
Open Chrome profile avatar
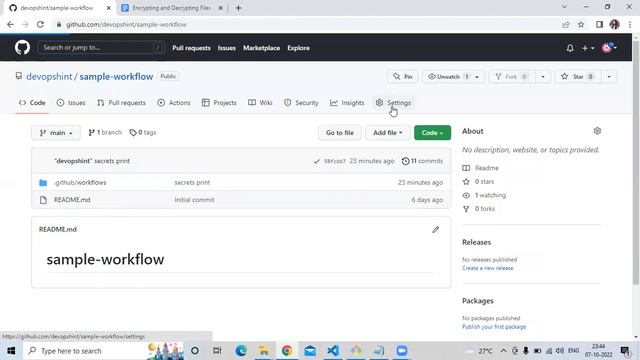(614, 24)
